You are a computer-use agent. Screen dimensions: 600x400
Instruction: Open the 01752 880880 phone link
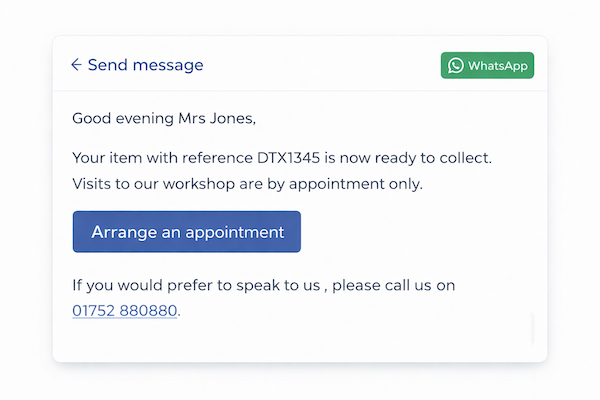point(125,310)
